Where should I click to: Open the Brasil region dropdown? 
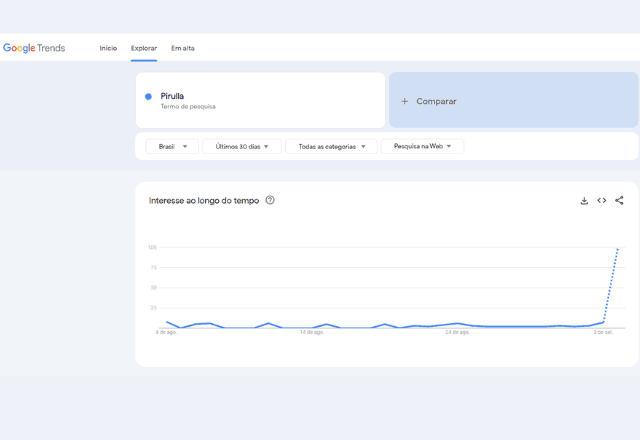point(172,147)
